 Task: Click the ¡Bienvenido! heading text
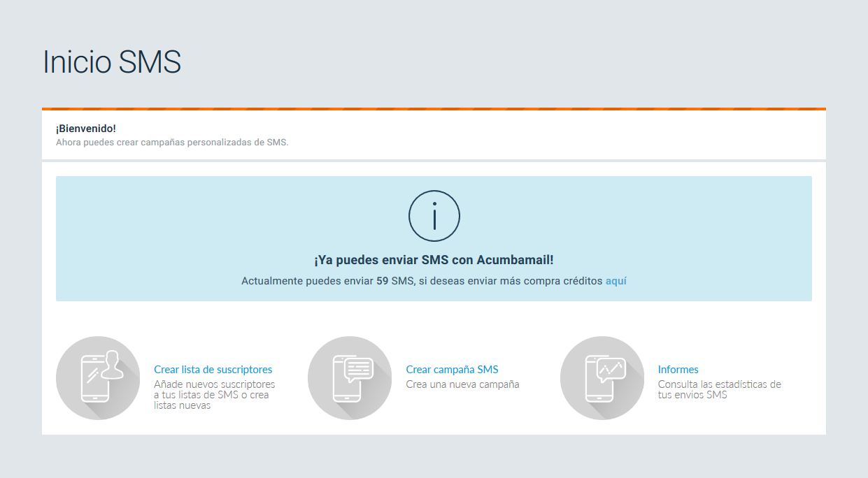[85, 129]
